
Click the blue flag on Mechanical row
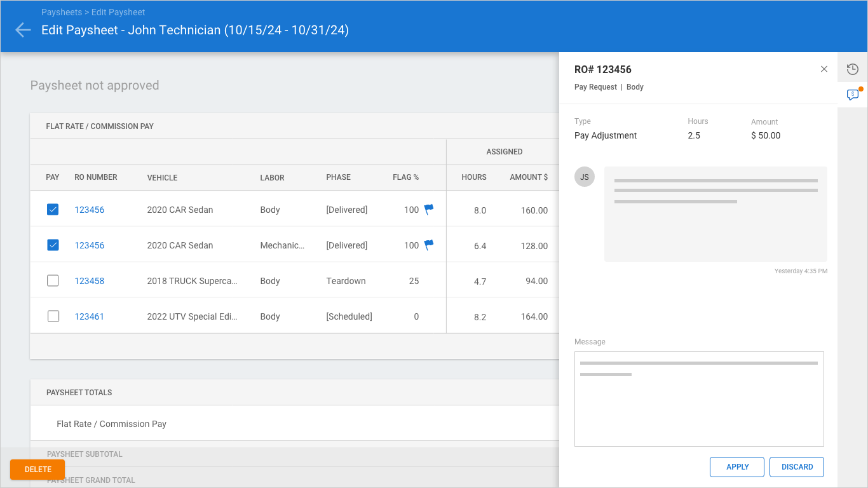click(x=429, y=245)
